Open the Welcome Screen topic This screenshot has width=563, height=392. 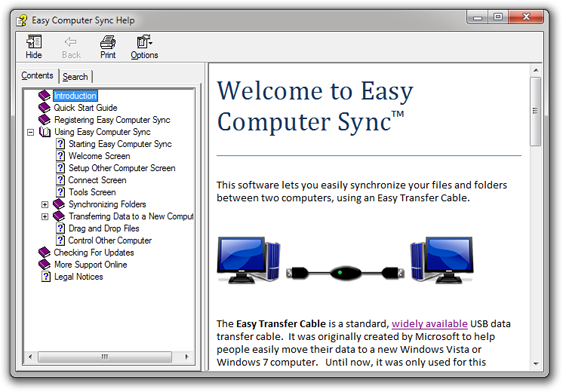(x=99, y=156)
